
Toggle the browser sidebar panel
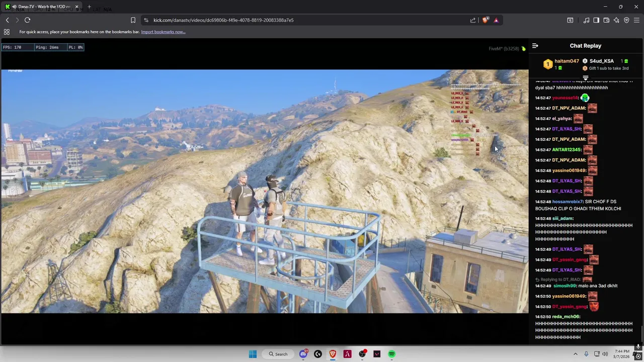point(596,20)
